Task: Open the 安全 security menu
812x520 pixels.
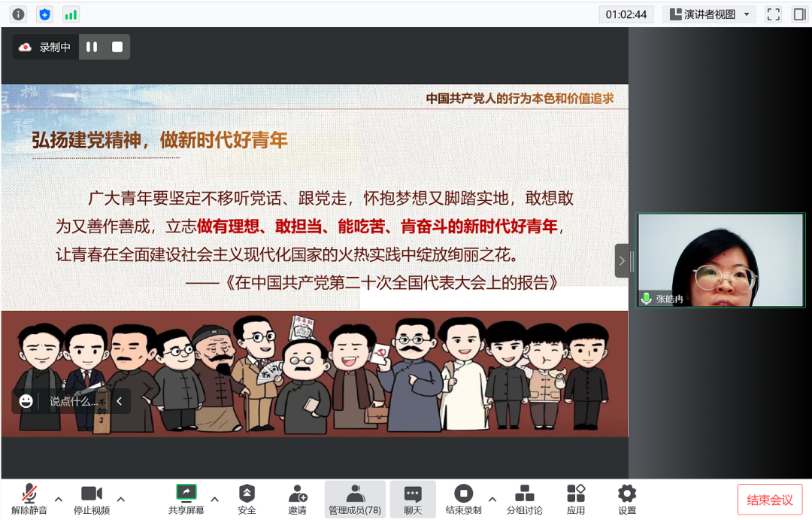Action: (247, 499)
